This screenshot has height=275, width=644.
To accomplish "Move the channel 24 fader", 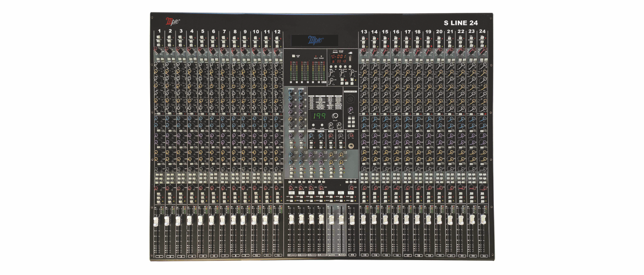I will [483, 219].
